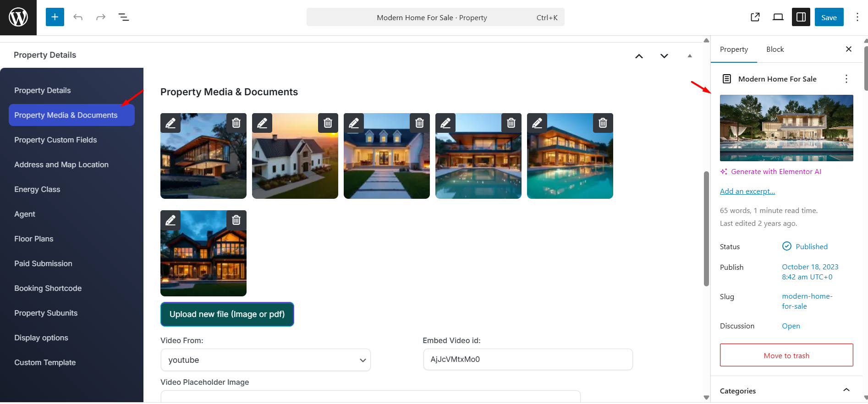Click the main content vertical scrollbar

tap(706, 229)
